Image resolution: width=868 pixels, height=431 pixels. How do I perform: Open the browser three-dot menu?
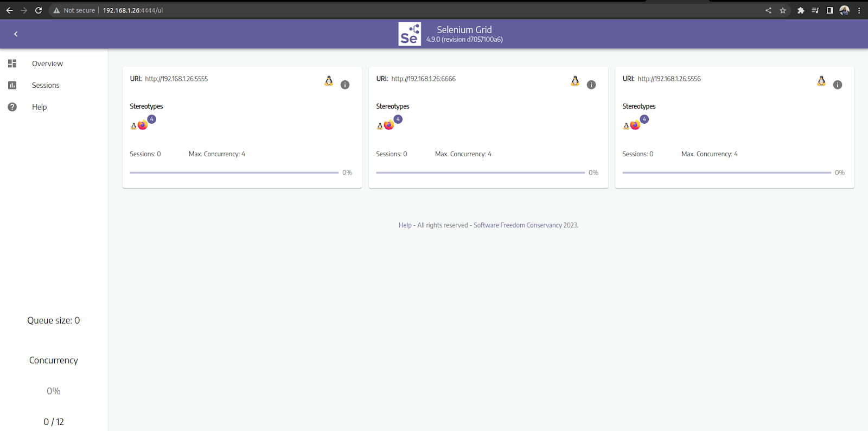(x=859, y=10)
